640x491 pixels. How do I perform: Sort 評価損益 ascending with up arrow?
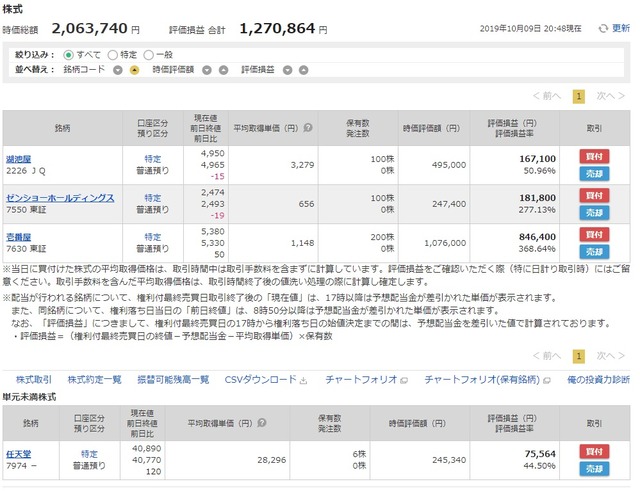click(303, 70)
